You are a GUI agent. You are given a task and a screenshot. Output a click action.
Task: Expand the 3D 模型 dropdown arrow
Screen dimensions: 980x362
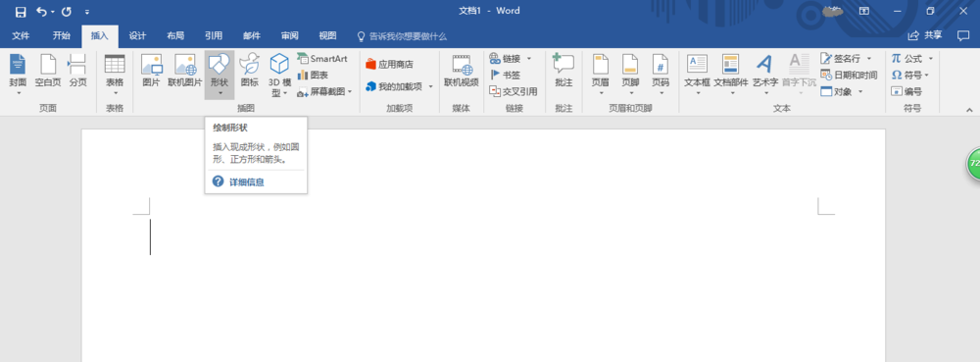pyautogui.click(x=284, y=93)
